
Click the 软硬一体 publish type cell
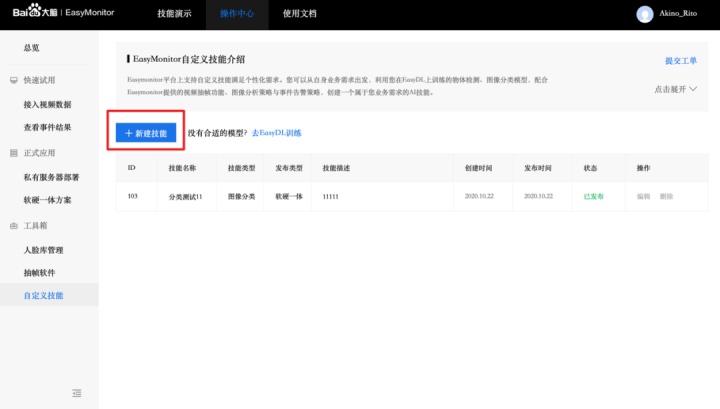pyautogui.click(x=289, y=196)
